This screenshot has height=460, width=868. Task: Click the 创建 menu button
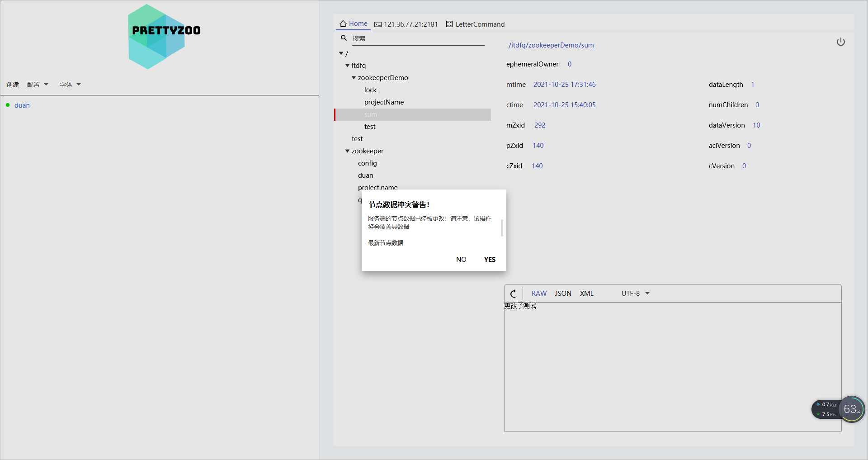pos(13,85)
